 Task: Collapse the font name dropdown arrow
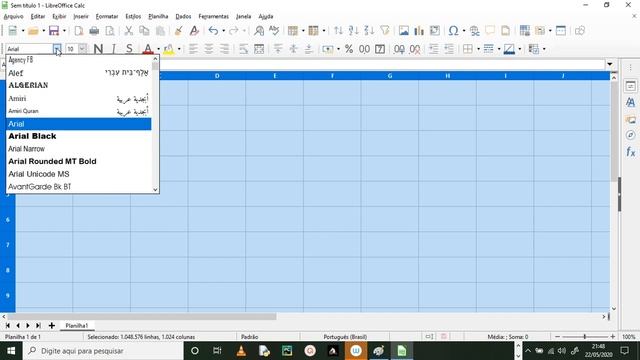(x=57, y=49)
